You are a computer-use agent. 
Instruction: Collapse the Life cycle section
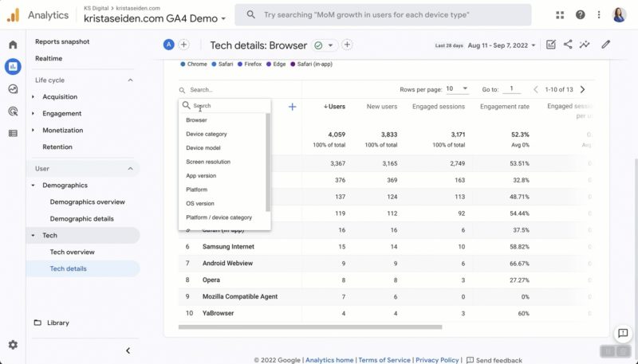point(130,80)
